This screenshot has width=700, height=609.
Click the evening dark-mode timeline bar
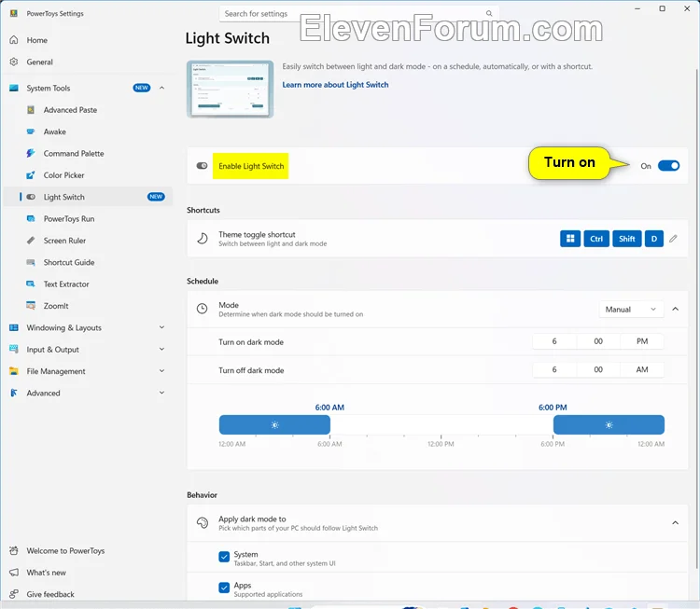[609, 424]
